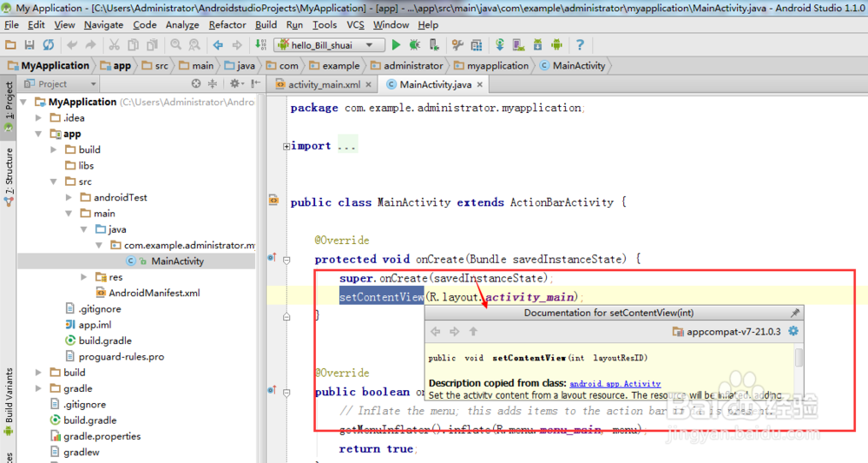
Task: Click the Open folder toolbar icon
Action: (x=10, y=45)
